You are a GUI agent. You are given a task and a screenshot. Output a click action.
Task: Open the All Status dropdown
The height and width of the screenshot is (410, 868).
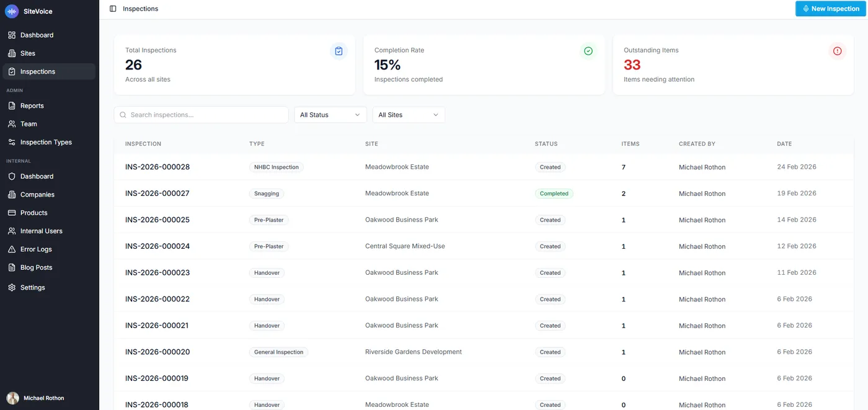click(x=330, y=115)
